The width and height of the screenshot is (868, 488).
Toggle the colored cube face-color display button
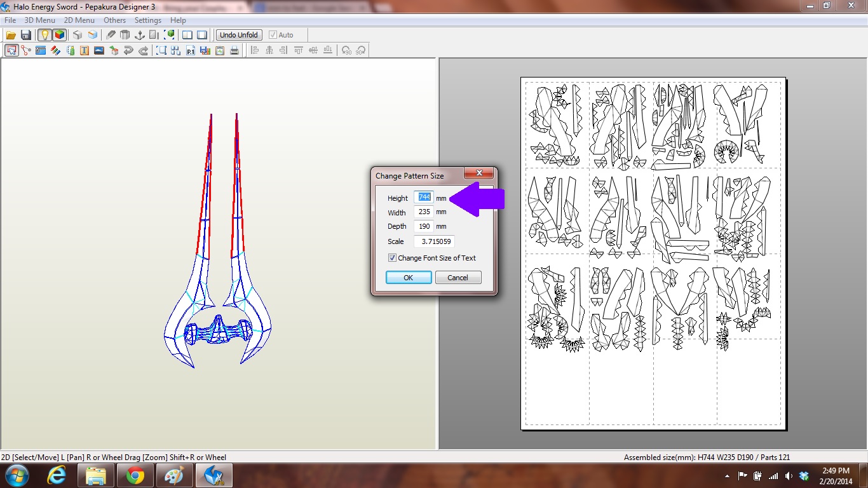coord(60,35)
